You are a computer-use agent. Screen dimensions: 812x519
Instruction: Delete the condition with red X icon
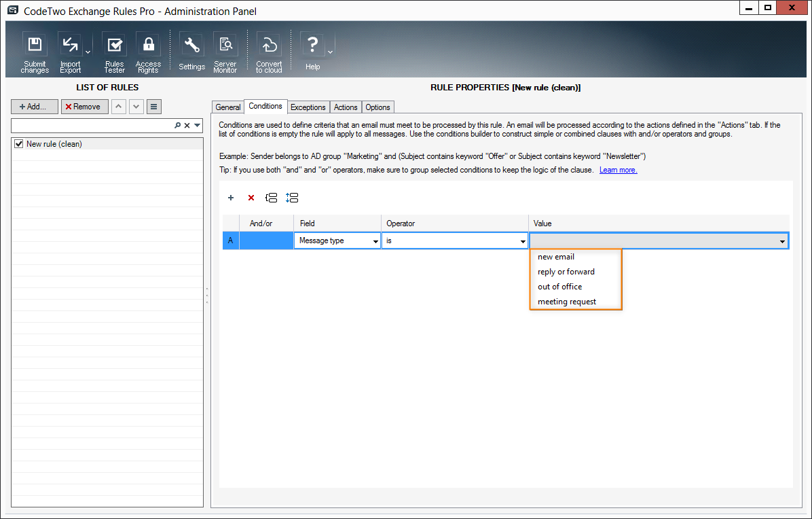tap(251, 198)
